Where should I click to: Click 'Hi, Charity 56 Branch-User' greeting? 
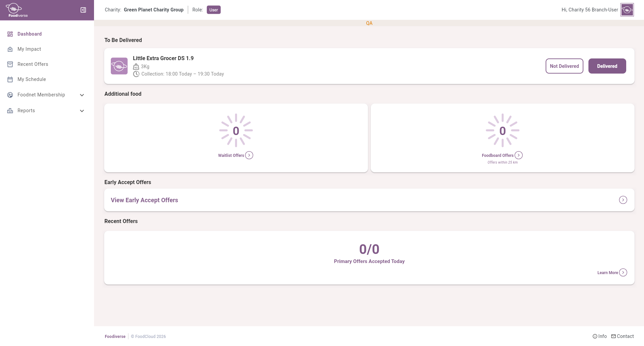click(590, 10)
